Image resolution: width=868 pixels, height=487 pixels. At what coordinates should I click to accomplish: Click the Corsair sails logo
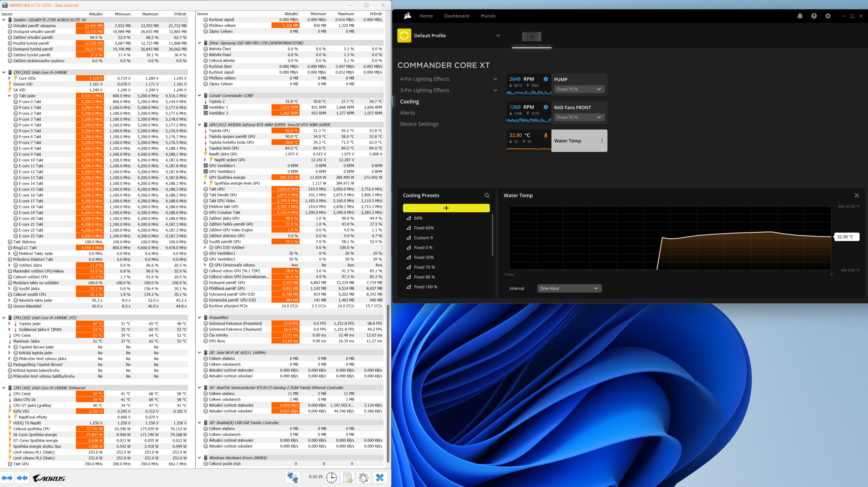pyautogui.click(x=407, y=15)
